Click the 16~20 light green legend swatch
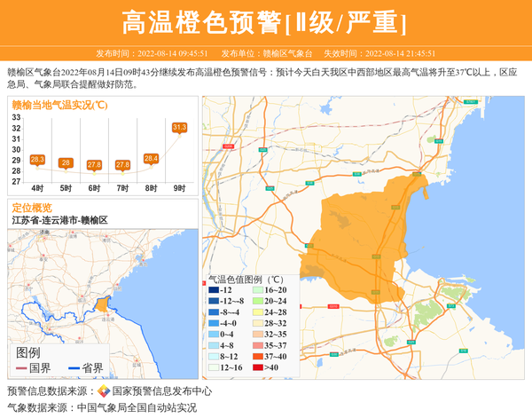The height and width of the screenshot is (418, 532). [257, 290]
